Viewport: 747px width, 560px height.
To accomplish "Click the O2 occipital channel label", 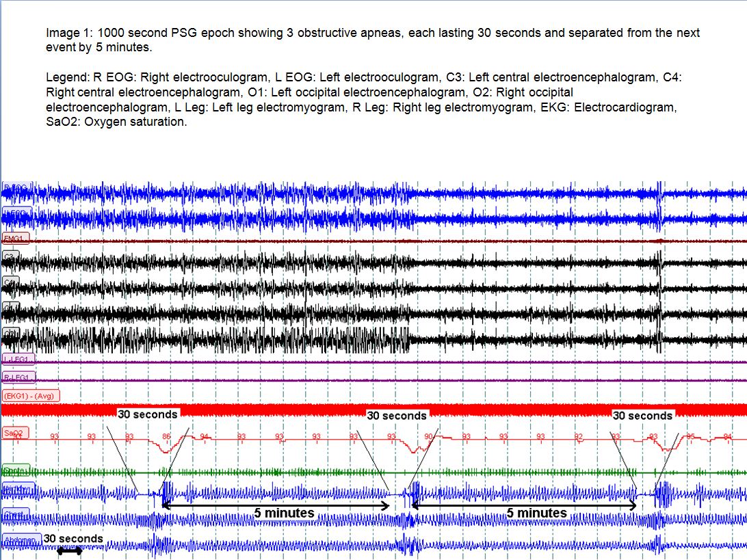I will (10, 333).
